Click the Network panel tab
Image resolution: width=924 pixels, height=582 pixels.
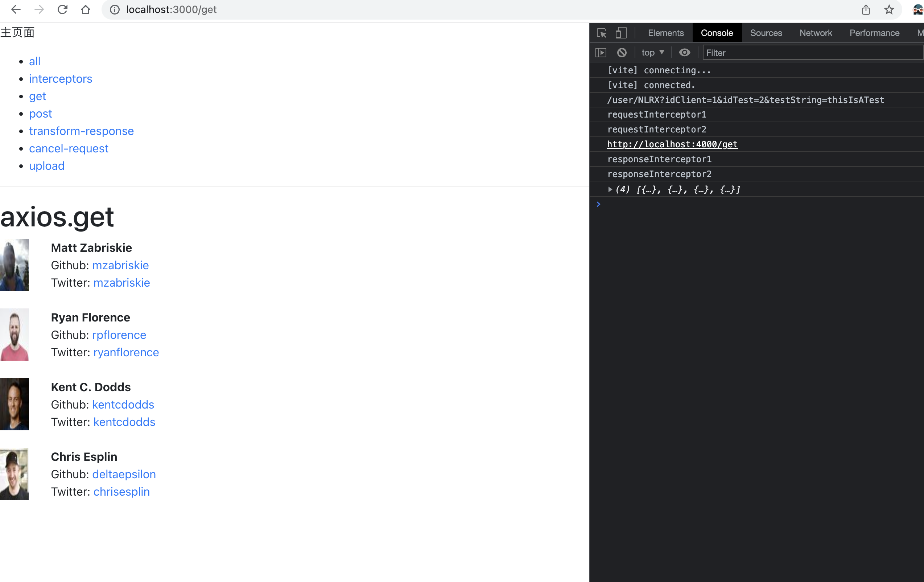[816, 32]
